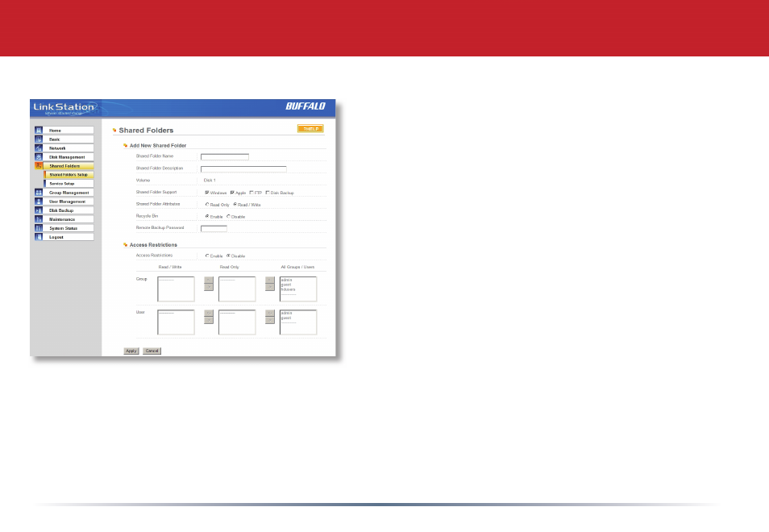The width and height of the screenshot is (769, 532).
Task: Select Read / Write folder attribute radio
Action: coord(235,205)
